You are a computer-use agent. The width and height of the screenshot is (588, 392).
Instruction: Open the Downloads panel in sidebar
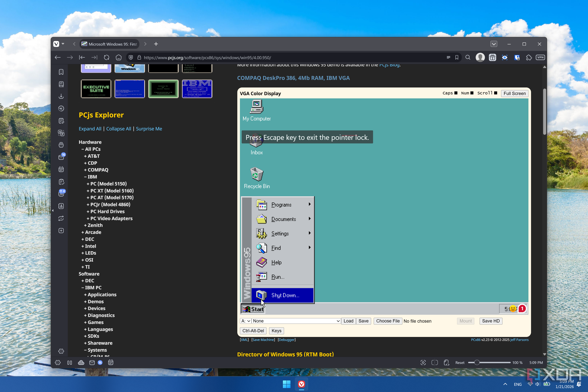point(61,96)
